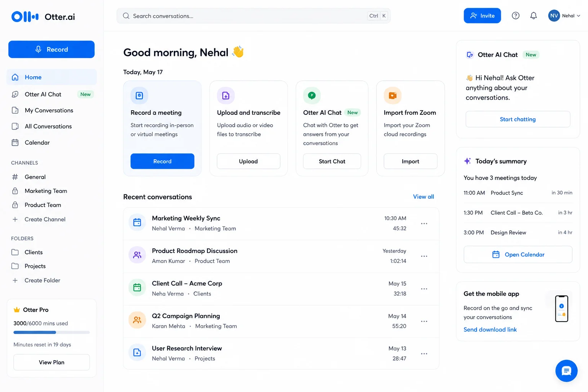
Task: Click the User Research Interview file icon
Action: coord(137,352)
